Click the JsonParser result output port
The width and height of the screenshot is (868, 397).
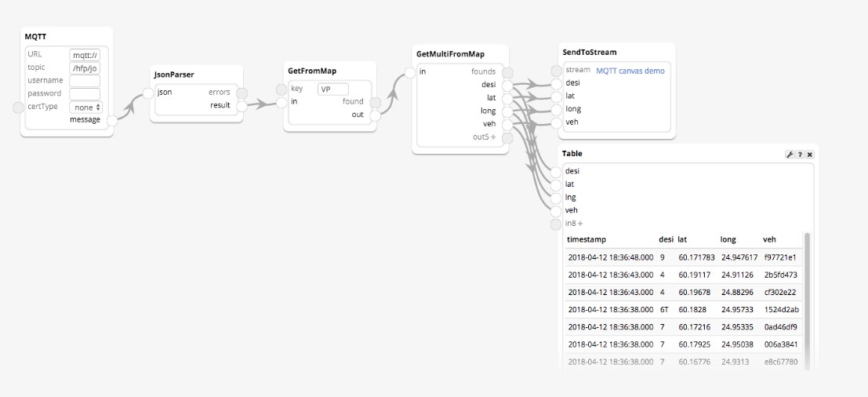click(x=242, y=106)
